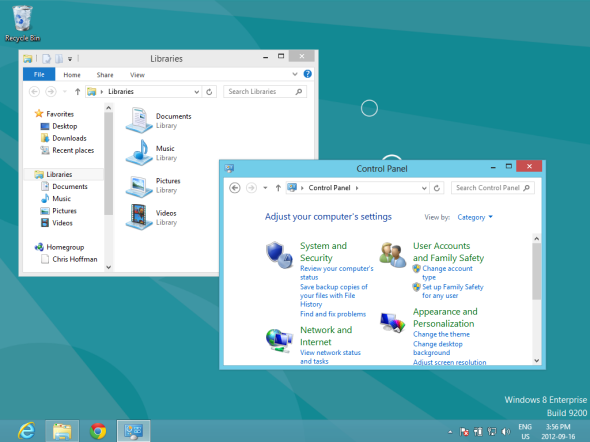
Task: Click Change desktop background link
Action: pyautogui.click(x=438, y=348)
